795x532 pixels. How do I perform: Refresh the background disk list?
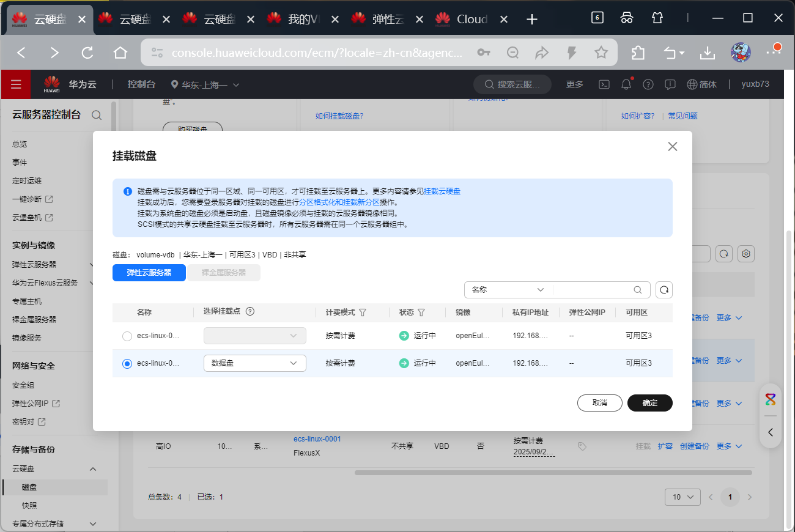pos(724,254)
